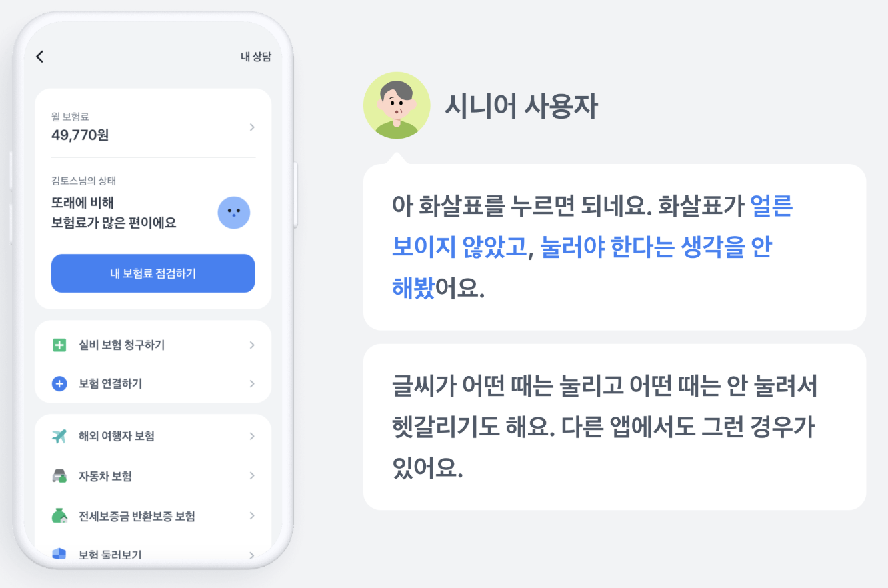
Task: Open 실비 보험 청구하기 menu item
Action: tap(153, 345)
